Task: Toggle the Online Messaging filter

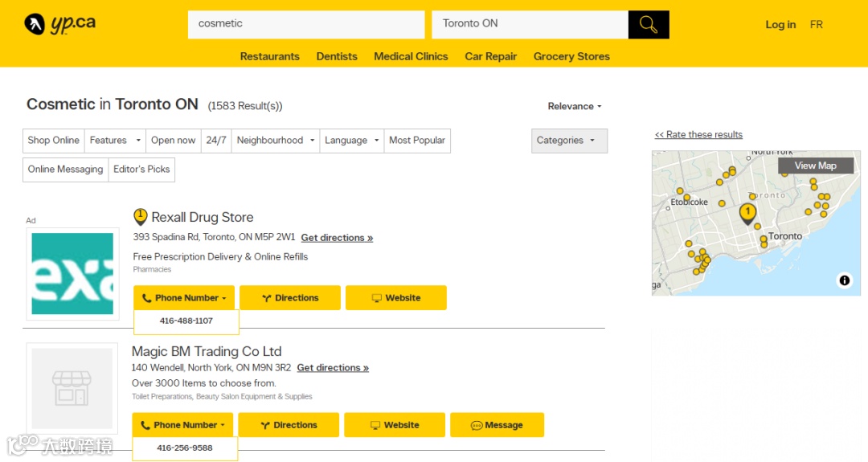Action: (65, 170)
